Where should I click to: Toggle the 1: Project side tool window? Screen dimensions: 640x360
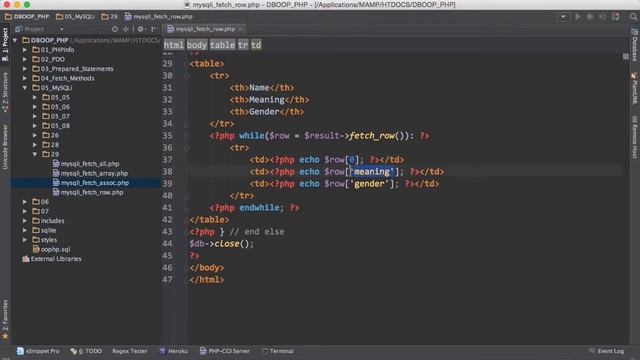pos(5,44)
